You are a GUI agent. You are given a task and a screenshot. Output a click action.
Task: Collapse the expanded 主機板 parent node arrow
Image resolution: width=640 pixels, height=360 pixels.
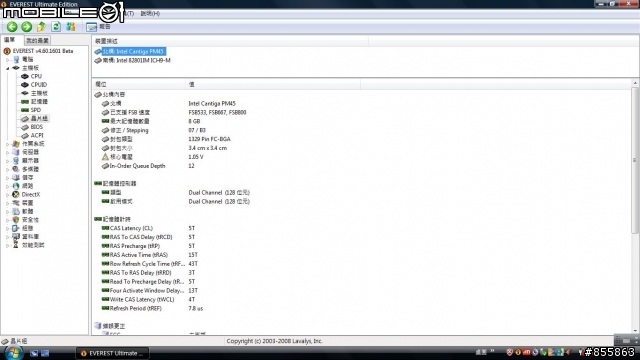tap(7, 68)
